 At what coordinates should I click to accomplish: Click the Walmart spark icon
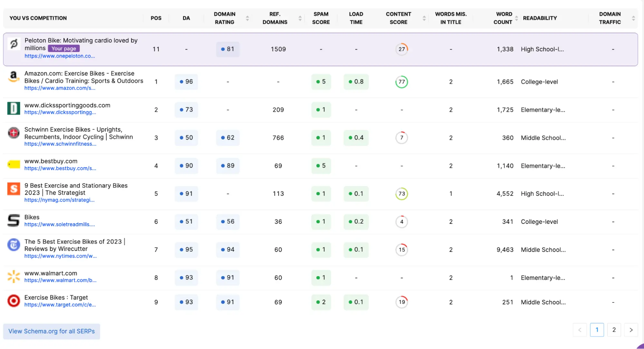coord(14,277)
